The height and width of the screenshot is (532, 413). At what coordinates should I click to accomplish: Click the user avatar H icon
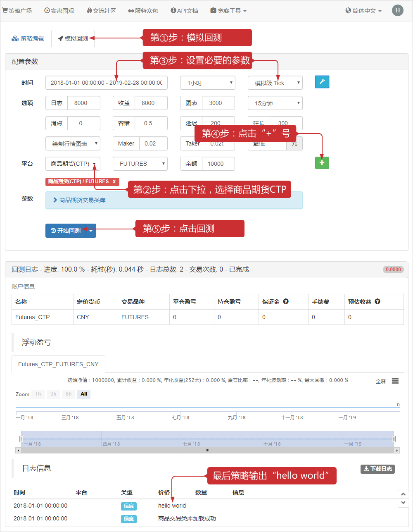(397, 11)
